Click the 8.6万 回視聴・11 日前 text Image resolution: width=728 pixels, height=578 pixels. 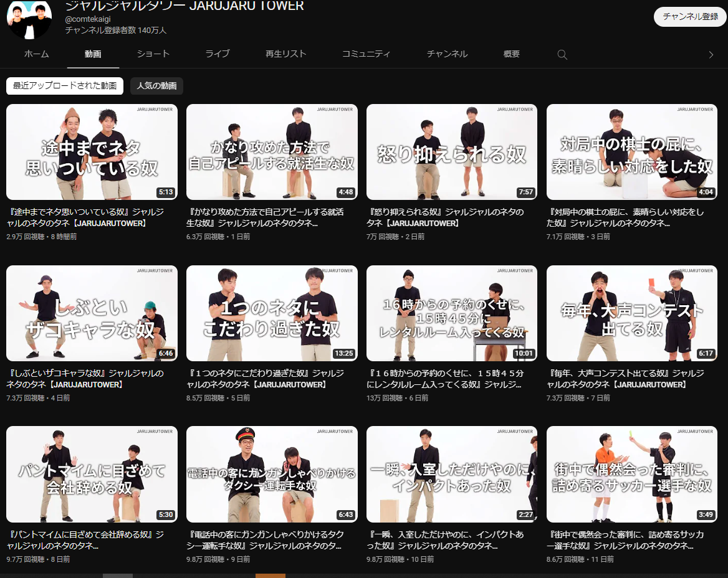pyautogui.click(x=580, y=559)
